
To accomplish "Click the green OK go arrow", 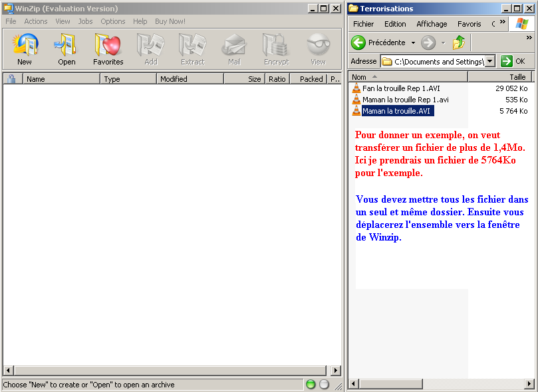I will click(507, 61).
